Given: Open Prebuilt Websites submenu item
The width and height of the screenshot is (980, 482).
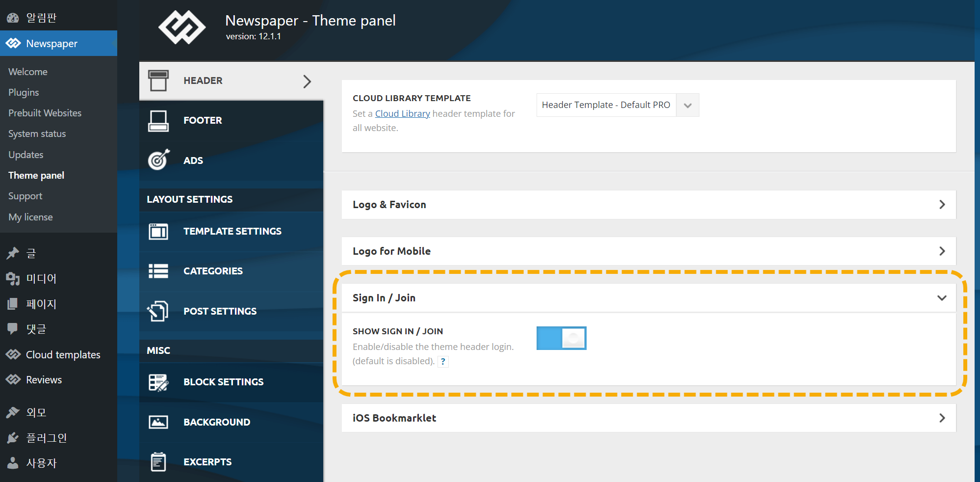Looking at the screenshot, I should pos(45,113).
